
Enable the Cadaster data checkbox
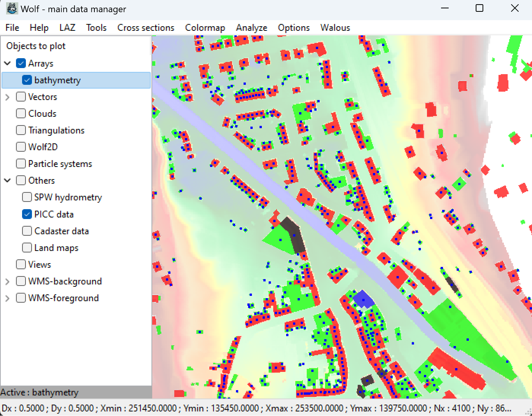pos(27,231)
